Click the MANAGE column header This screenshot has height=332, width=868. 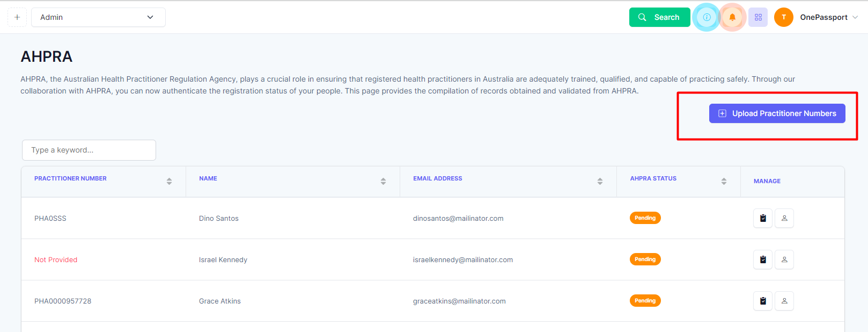coord(767,181)
